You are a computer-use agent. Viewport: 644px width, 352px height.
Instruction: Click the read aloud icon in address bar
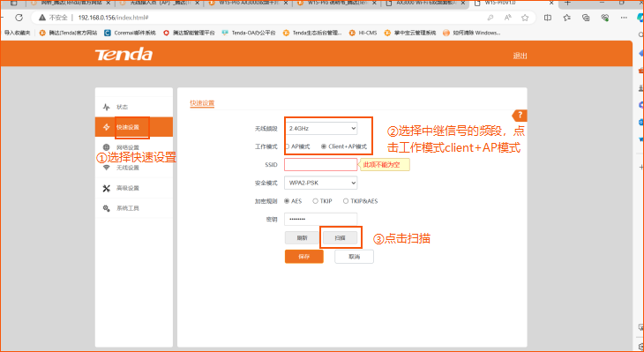point(507,18)
